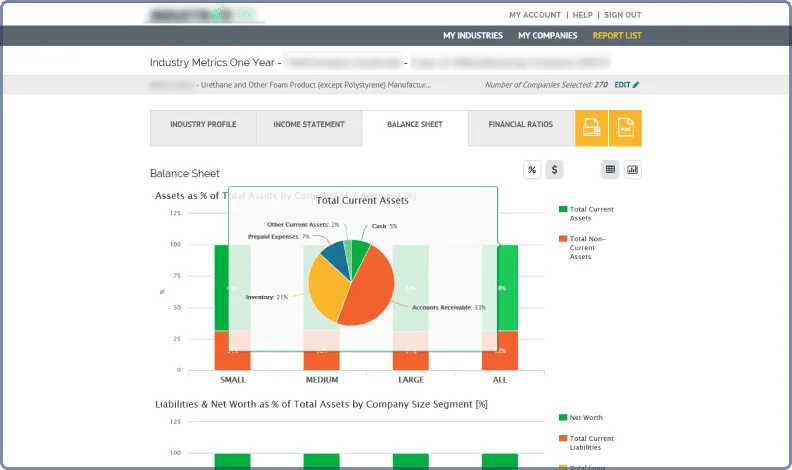Screen dimensions: 792x470
Task: Click the EDIT pencil link
Action: (626, 85)
